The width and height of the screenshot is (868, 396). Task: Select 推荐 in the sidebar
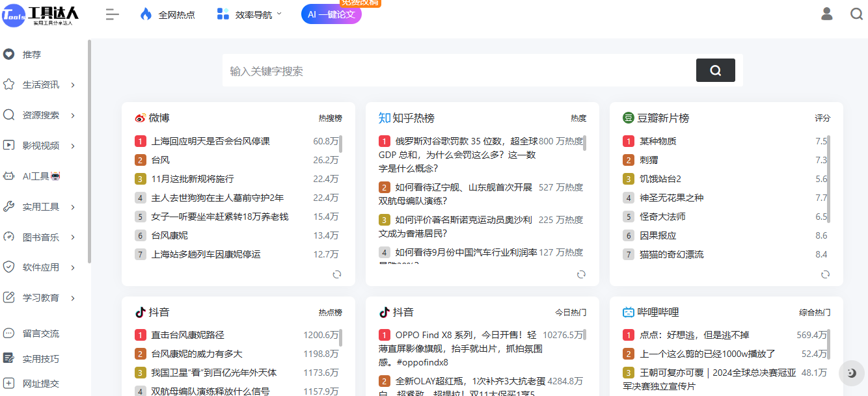pos(32,55)
